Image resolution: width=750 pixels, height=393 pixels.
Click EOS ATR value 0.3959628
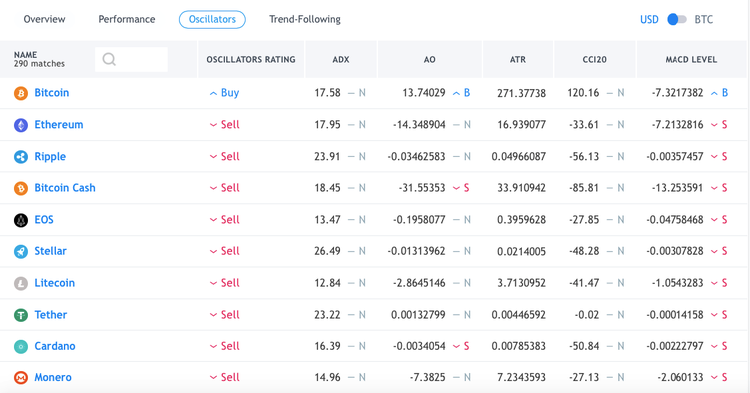coord(521,220)
